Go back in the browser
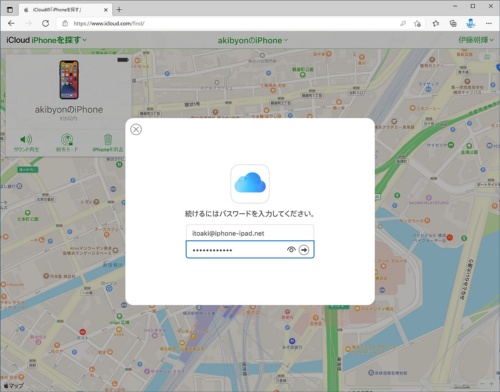500x392 pixels. point(11,23)
